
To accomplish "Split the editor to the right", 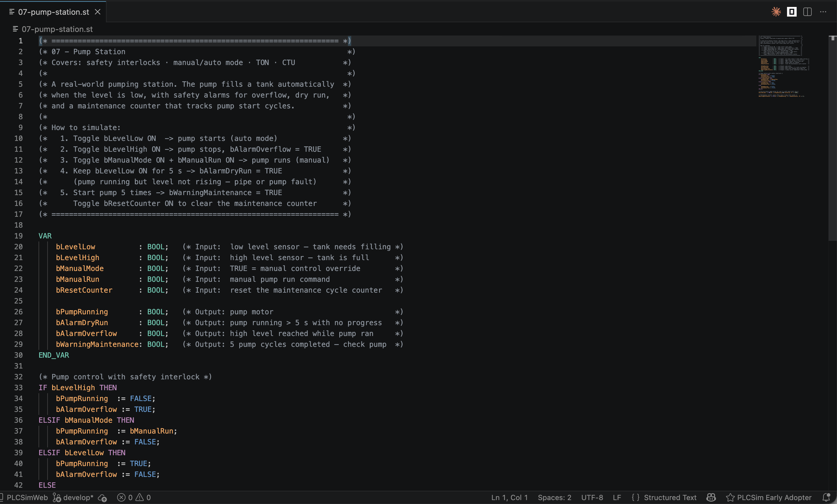I will 807,12.
